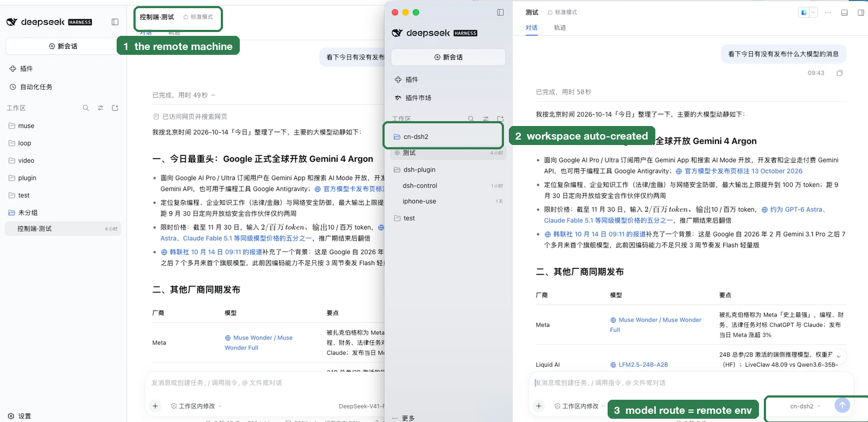The height and width of the screenshot is (422, 868).
Task: Focus the left window message input
Action: click(266, 383)
